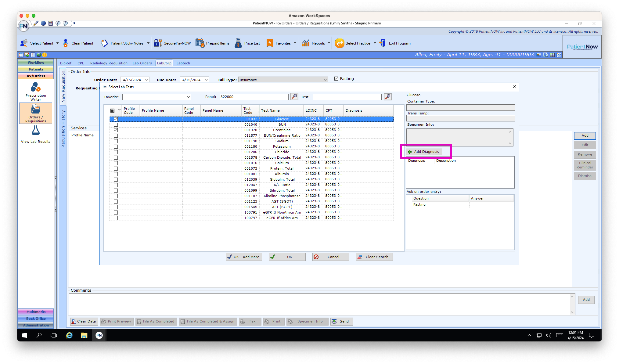The image size is (619, 364).
Task: Click inside the Panel input field showing 322000
Action: click(x=253, y=97)
